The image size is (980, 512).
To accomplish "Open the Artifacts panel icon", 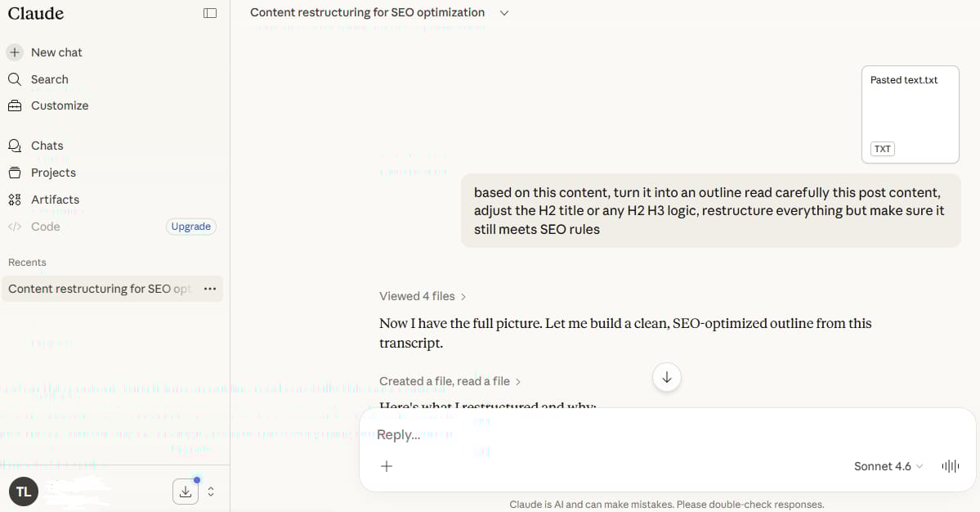I will click(16, 199).
